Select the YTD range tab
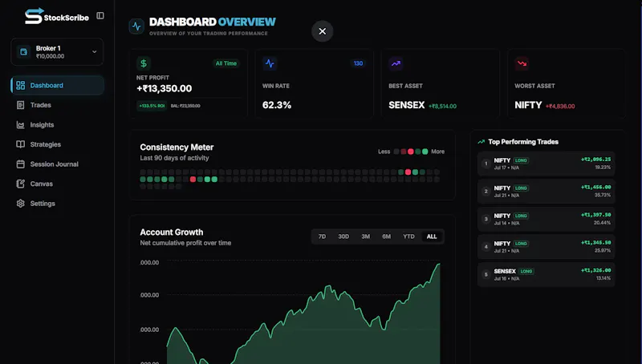The width and height of the screenshot is (642, 364). (x=408, y=237)
